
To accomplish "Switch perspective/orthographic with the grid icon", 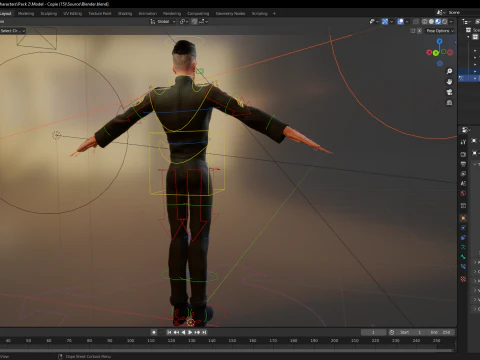I will coord(449,102).
